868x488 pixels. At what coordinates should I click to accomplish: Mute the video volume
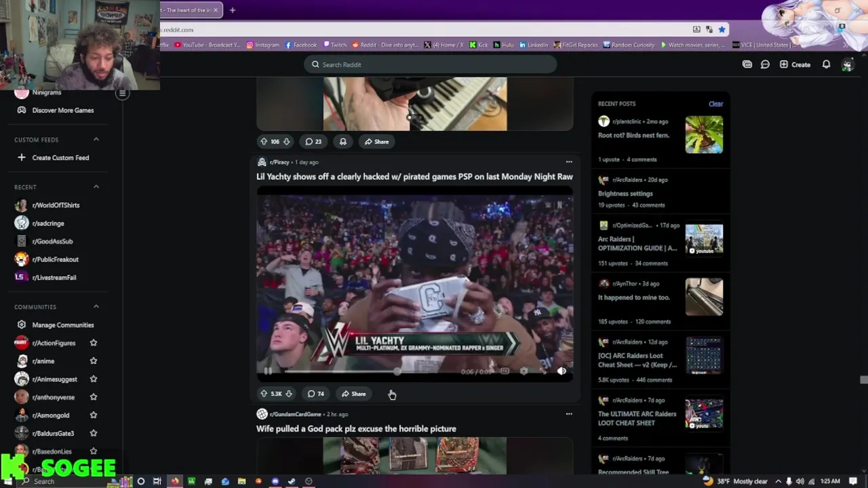561,371
